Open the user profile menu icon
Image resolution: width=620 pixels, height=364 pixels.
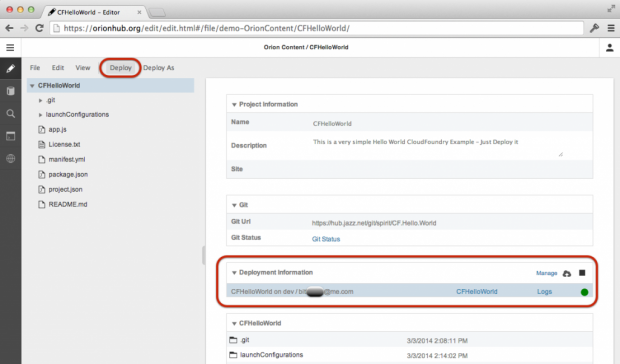(x=609, y=48)
